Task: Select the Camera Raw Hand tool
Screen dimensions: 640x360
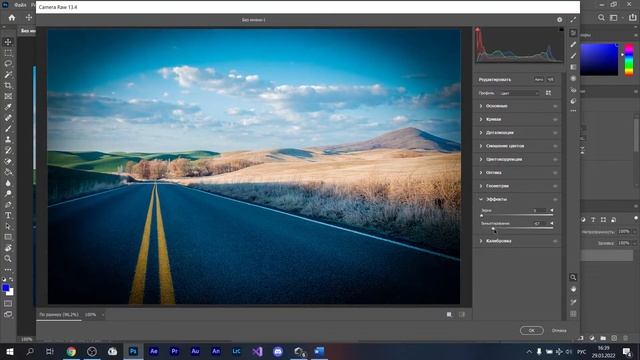Action: (573, 289)
